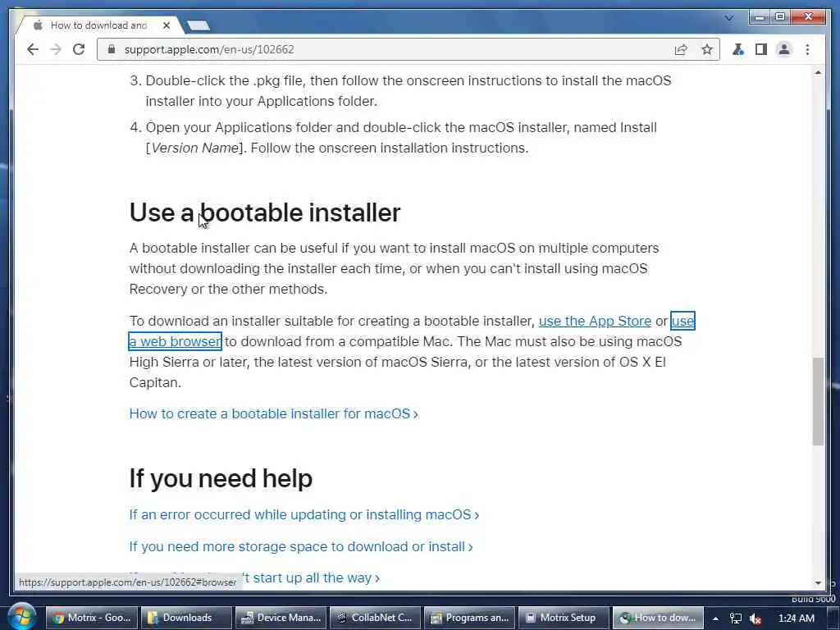Open Chrome's three-dot menu
The height and width of the screenshot is (630, 840).
(807, 49)
